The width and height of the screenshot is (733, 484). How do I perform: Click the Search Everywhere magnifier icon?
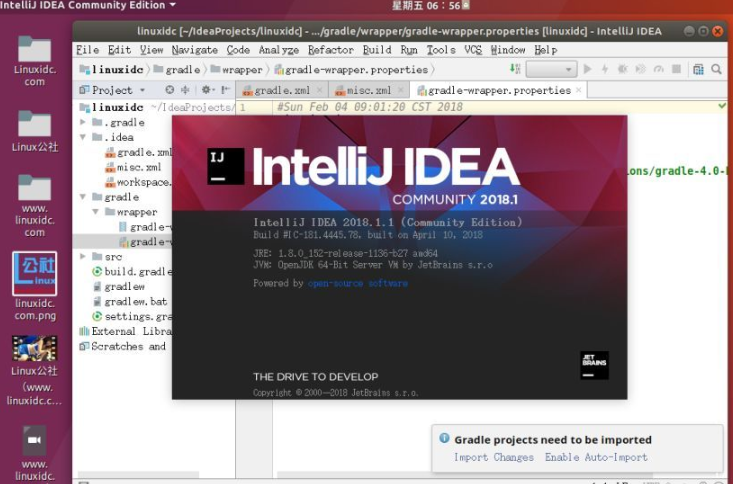pyautogui.click(x=716, y=69)
